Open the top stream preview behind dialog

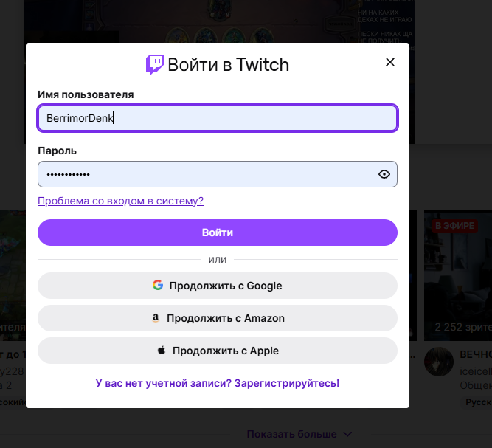(221, 21)
